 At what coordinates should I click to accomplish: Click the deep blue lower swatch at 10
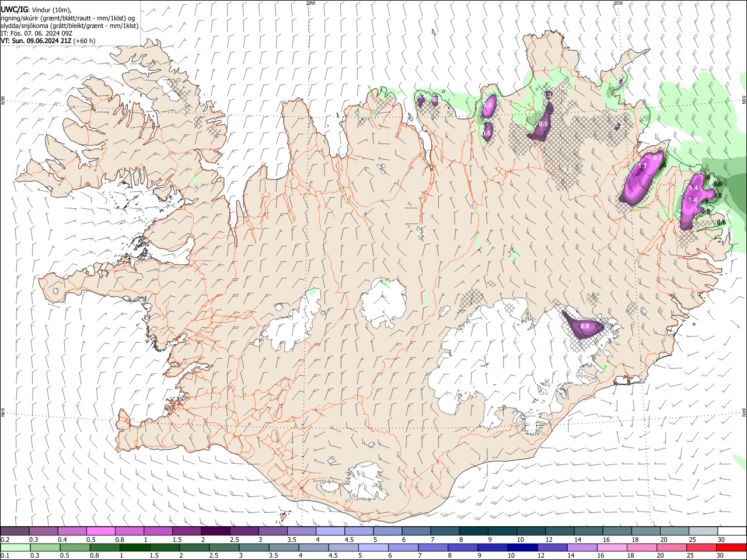click(x=522, y=547)
